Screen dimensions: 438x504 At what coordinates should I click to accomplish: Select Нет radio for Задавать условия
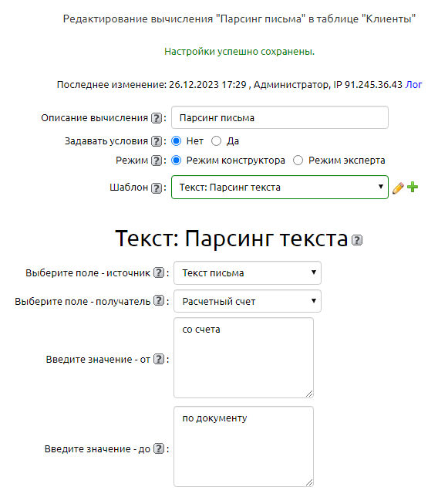pyautogui.click(x=177, y=141)
